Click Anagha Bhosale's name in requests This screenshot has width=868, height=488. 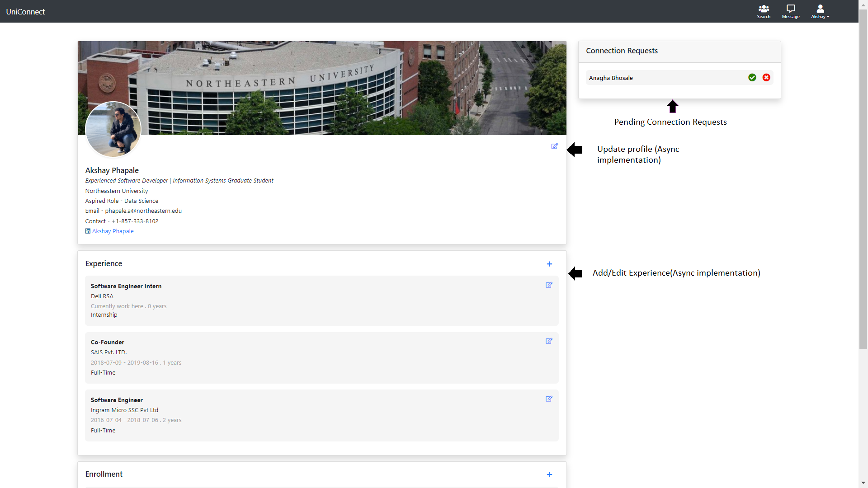(x=610, y=78)
